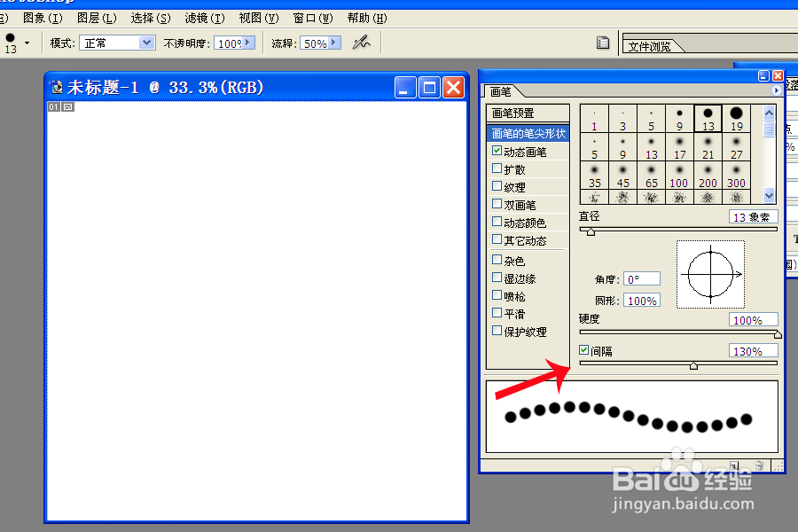Open the 画笔预置 section

528,113
